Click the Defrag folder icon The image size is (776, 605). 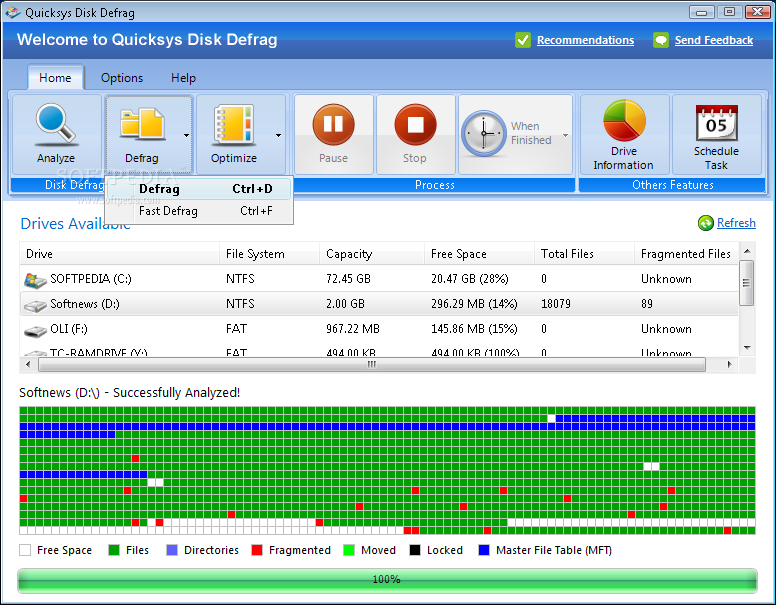point(142,123)
